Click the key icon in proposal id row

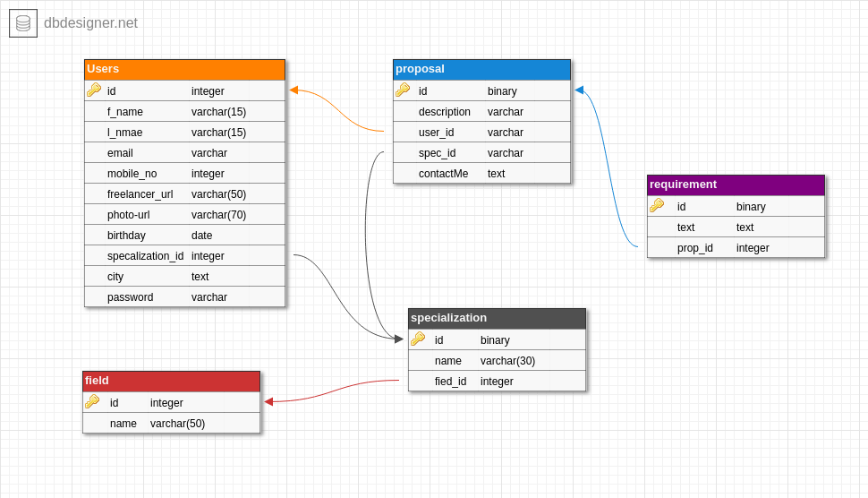pyautogui.click(x=403, y=90)
